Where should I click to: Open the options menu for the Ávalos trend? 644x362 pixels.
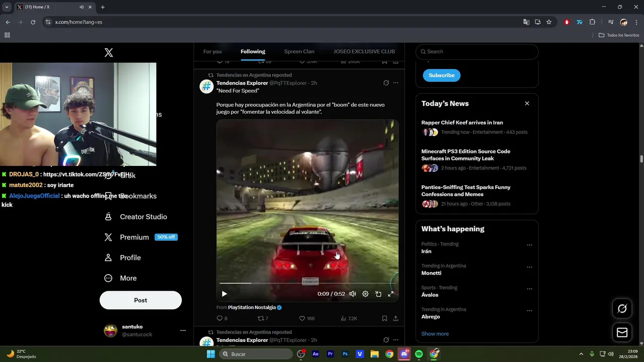click(529, 289)
